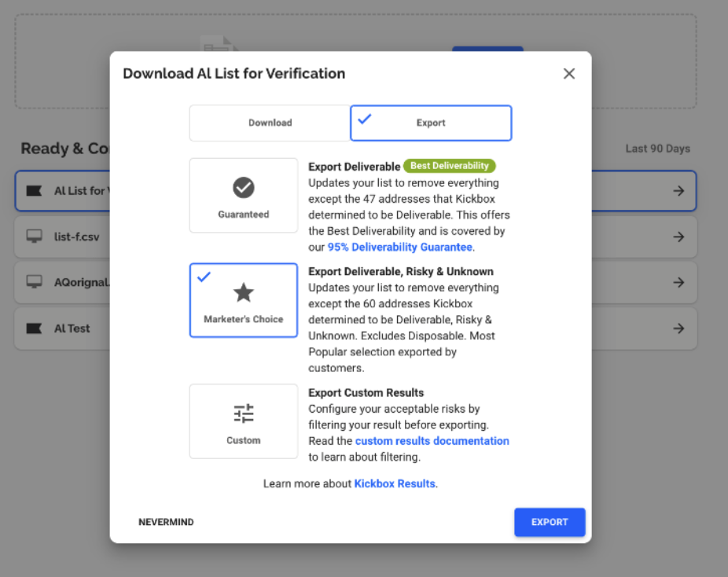The width and height of the screenshot is (728, 577).
Task: Click the Guaranteed checkmark circle icon
Action: pyautogui.click(x=243, y=188)
